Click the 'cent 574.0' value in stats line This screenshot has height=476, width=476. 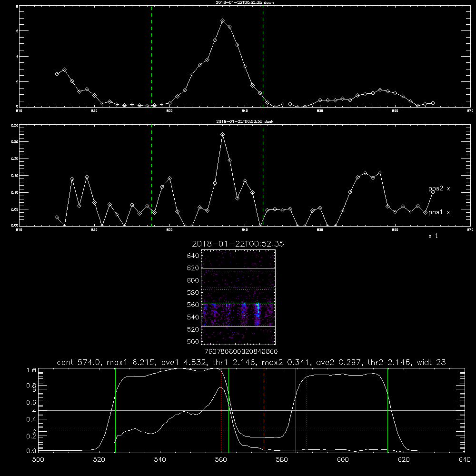point(79,362)
